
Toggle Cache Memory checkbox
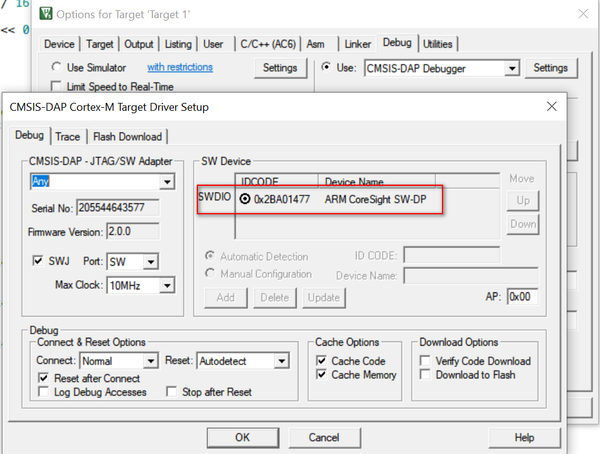coord(321,374)
